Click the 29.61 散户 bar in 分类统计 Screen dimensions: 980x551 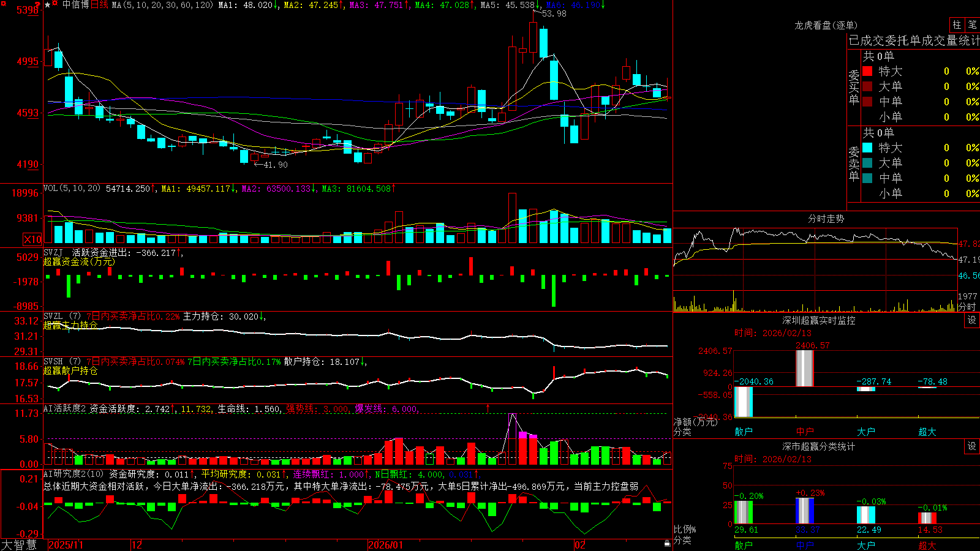[x=744, y=512]
